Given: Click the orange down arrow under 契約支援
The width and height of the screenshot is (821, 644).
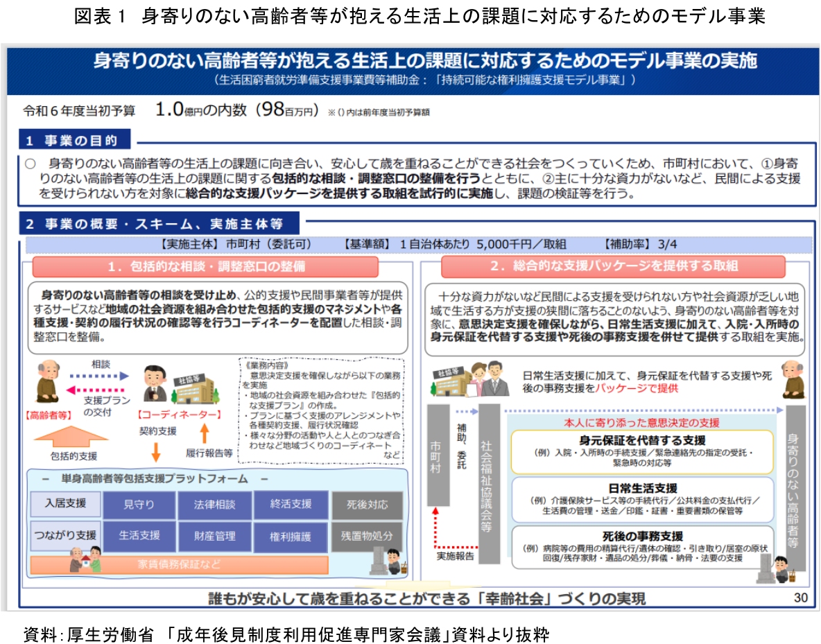Looking at the screenshot, I should pos(155,452).
